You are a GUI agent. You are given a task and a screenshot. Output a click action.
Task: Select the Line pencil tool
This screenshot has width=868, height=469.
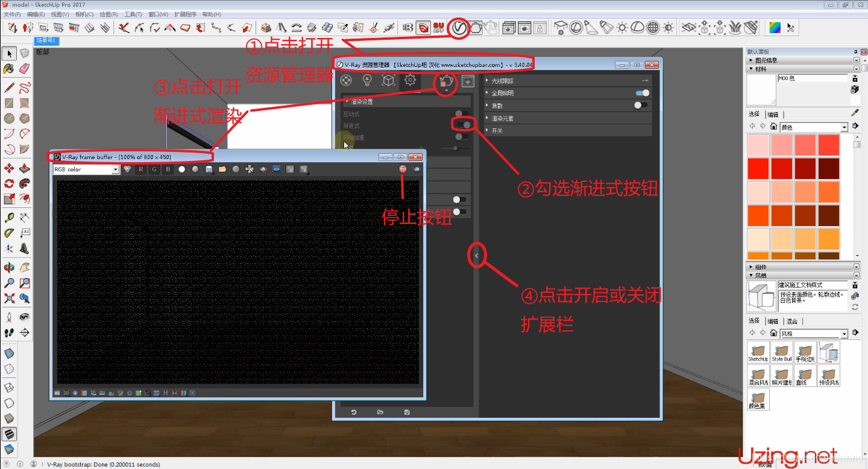click(x=10, y=88)
